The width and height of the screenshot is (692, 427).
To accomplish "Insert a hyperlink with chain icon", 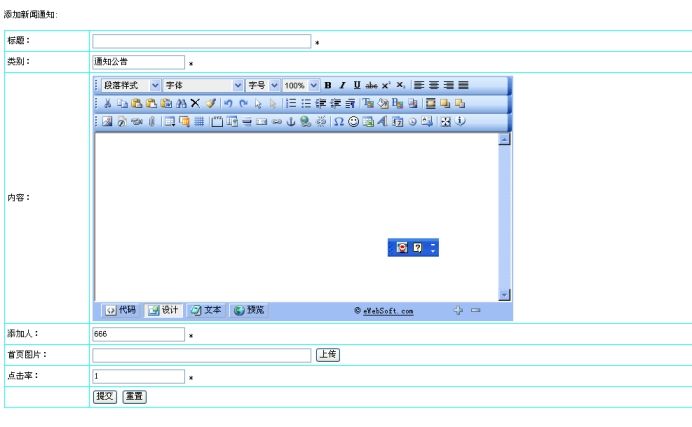I will (276, 121).
